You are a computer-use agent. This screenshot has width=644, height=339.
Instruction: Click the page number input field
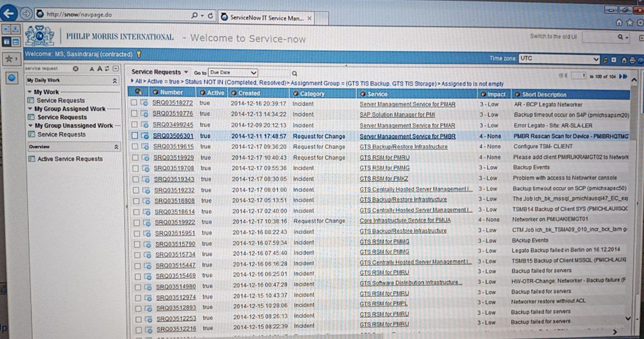pyautogui.click(x=579, y=76)
